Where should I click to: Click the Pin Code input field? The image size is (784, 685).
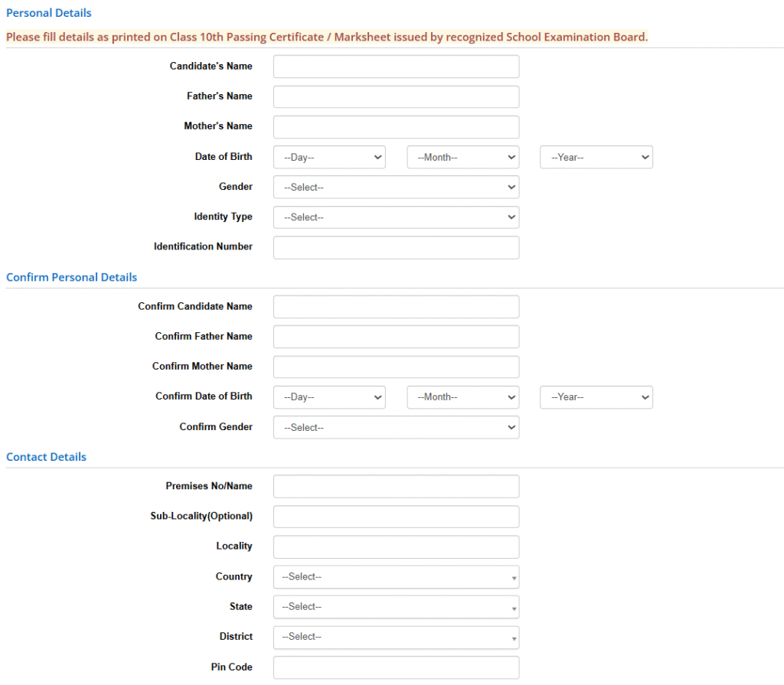coord(396,667)
